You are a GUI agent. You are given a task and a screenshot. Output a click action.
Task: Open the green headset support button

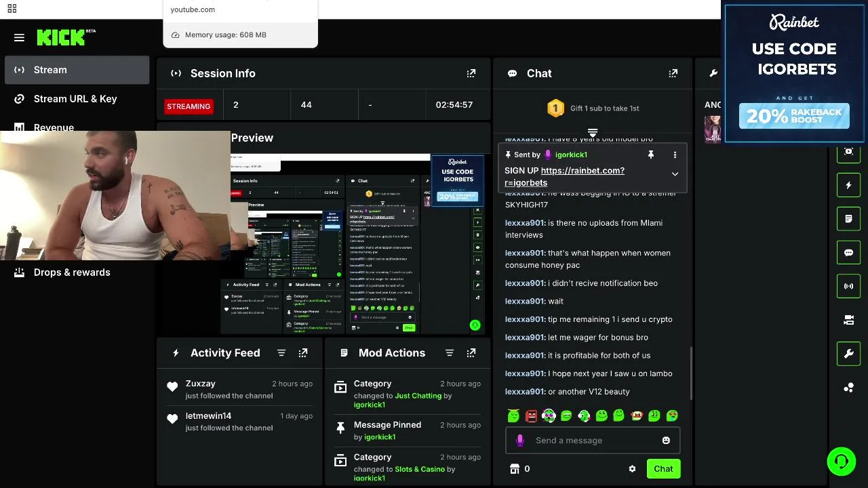click(x=842, y=462)
